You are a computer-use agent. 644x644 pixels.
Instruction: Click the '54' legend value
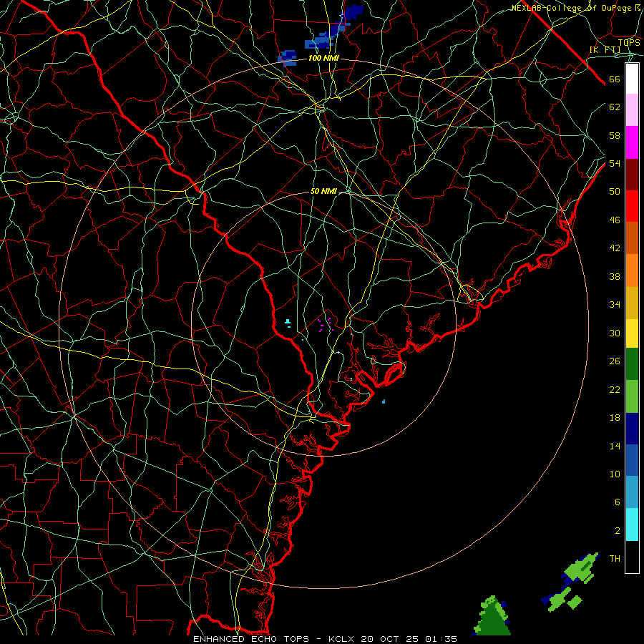pos(615,163)
